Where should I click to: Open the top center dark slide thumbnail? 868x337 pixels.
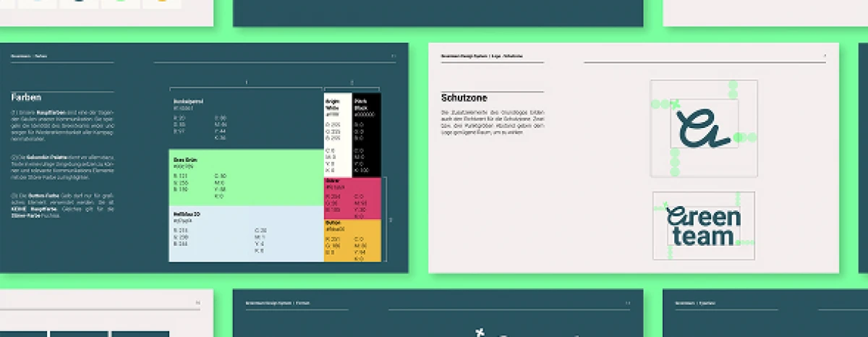point(438,12)
